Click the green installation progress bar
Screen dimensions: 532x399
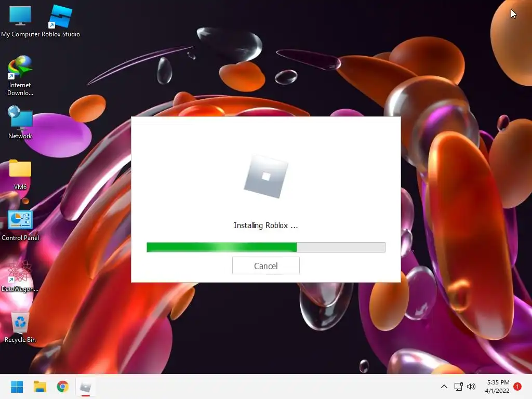tap(265, 247)
